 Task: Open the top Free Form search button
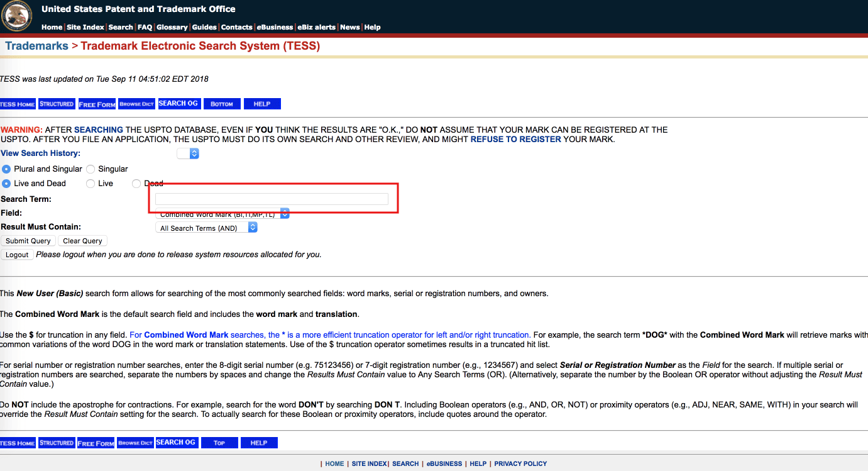click(x=97, y=104)
